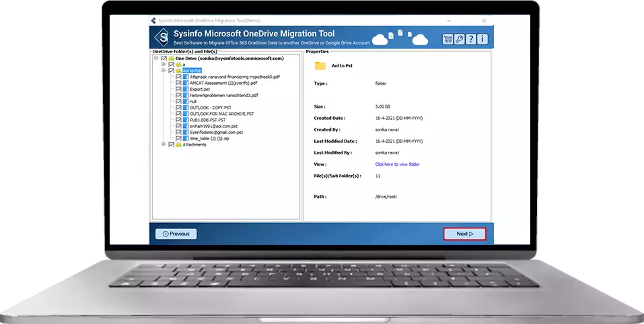Select 'Afspraak vanavond financiering Hypotheek0.pdf'
The height and width of the screenshot is (324, 644).
click(235, 77)
